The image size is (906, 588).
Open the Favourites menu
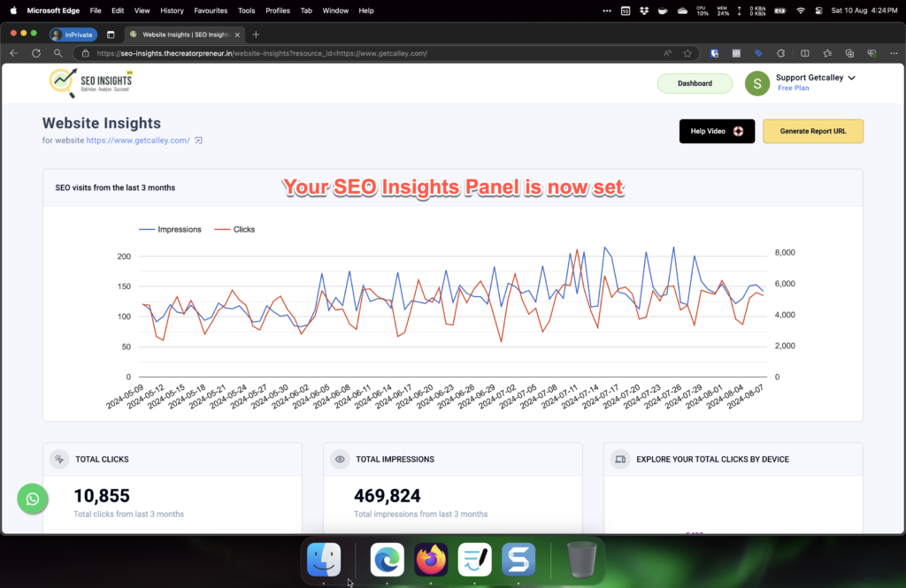coord(211,11)
